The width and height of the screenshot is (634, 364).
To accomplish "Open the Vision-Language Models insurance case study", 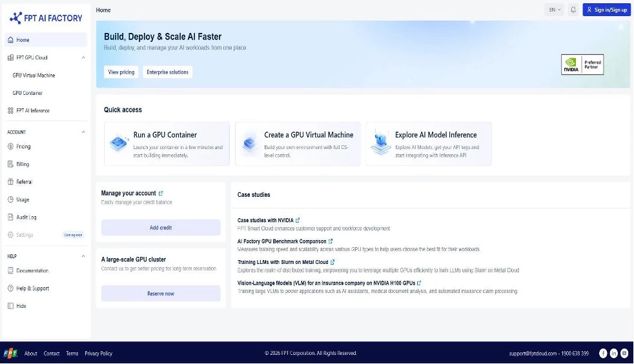I will point(326,283).
